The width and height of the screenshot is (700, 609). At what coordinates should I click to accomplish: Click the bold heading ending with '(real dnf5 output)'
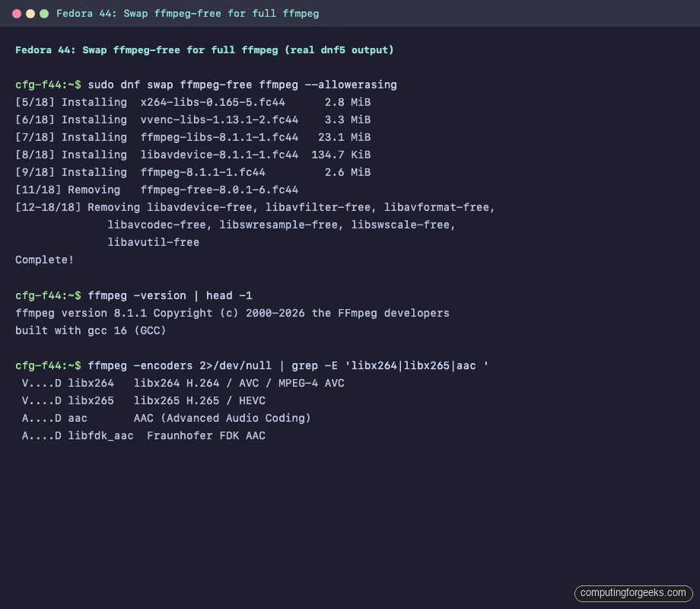point(205,50)
